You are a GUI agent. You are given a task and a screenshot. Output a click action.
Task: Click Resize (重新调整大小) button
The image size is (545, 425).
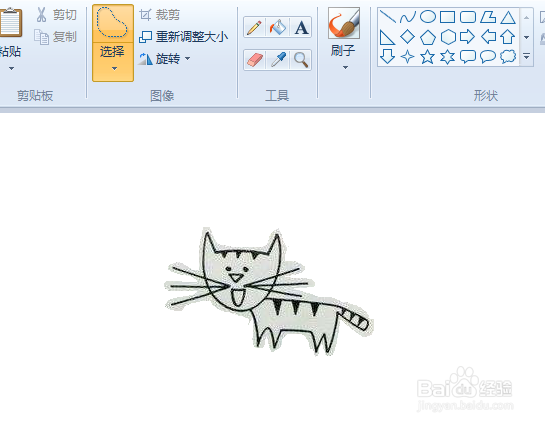point(184,36)
